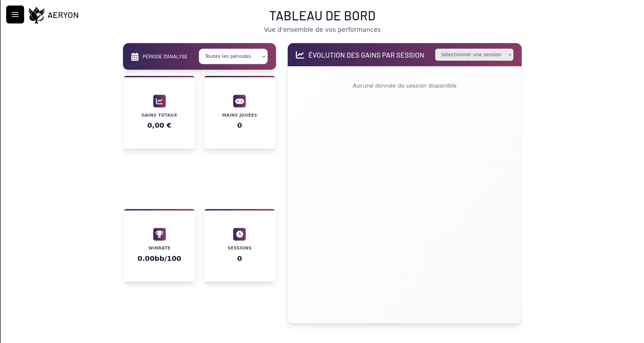Toggle the Mains Jouées card selection

(x=239, y=112)
